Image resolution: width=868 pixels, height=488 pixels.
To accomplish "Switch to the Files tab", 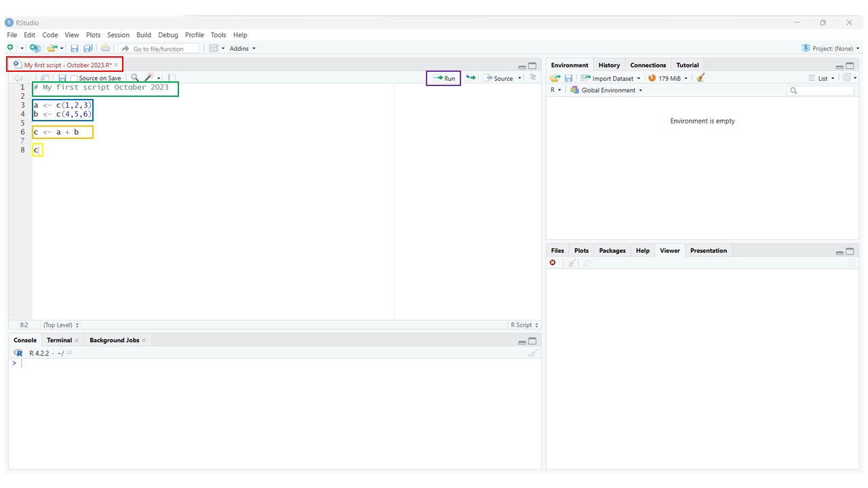I will [557, 251].
